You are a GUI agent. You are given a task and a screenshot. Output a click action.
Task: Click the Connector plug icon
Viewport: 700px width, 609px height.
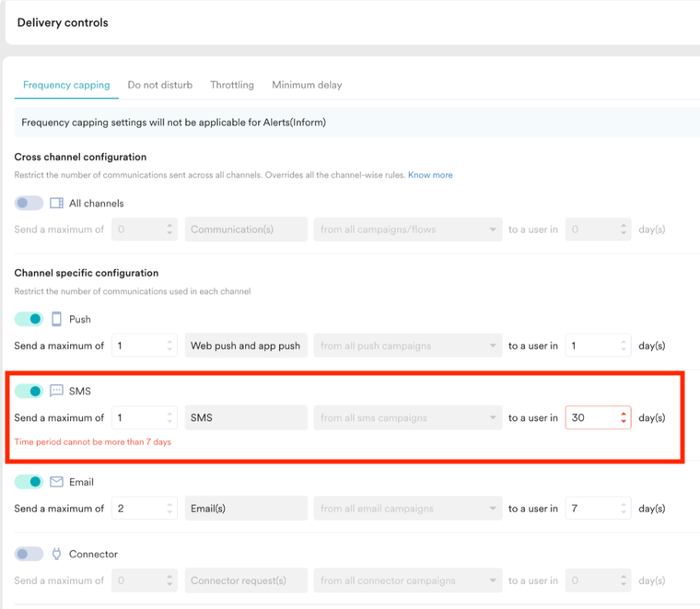56,554
